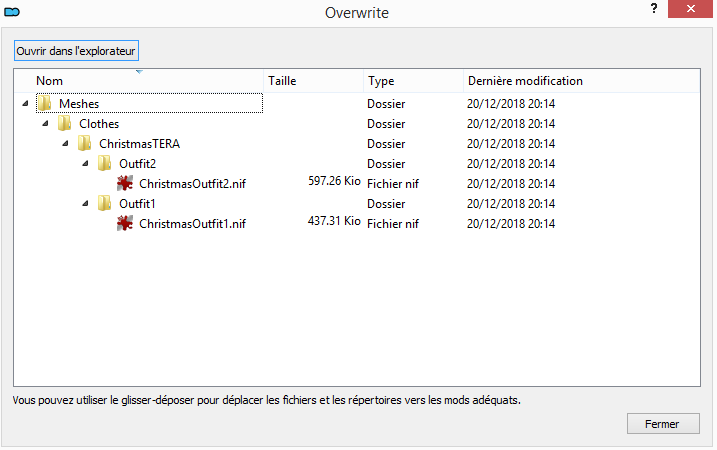Sort by the Taille column header
This screenshot has height=450, width=717.
click(x=313, y=81)
